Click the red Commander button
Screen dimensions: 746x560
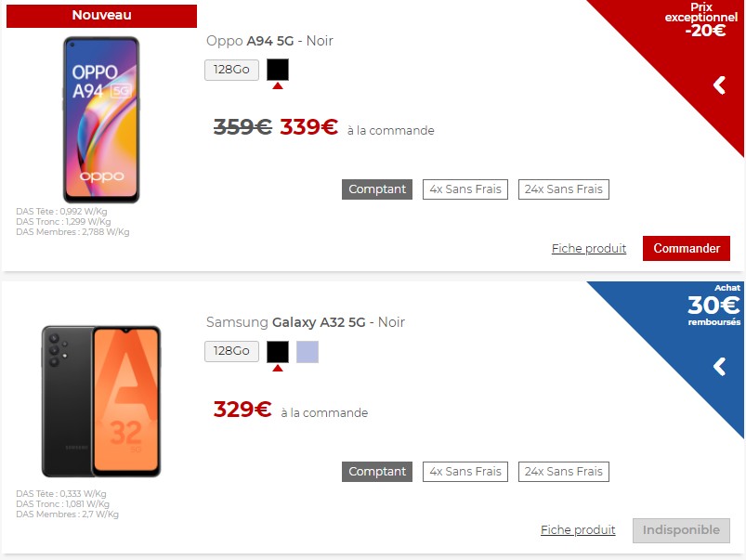pyautogui.click(x=686, y=248)
